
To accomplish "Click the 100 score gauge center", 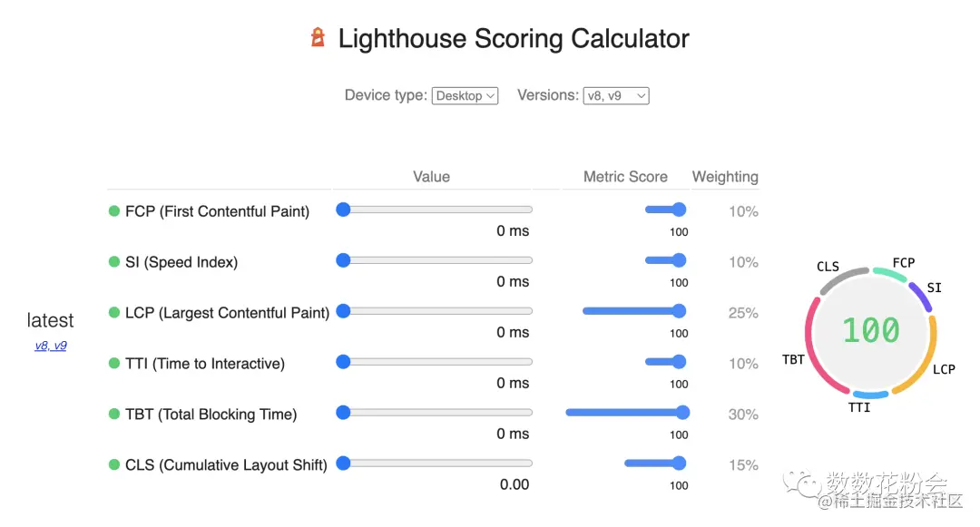I will [870, 330].
